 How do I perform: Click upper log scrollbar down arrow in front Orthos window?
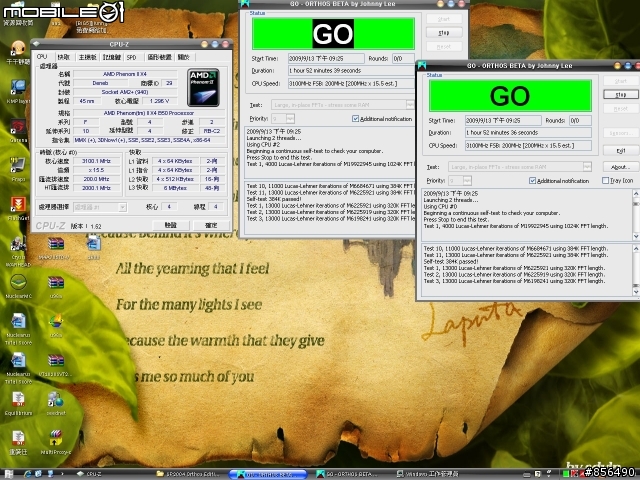pyautogui.click(x=636, y=236)
